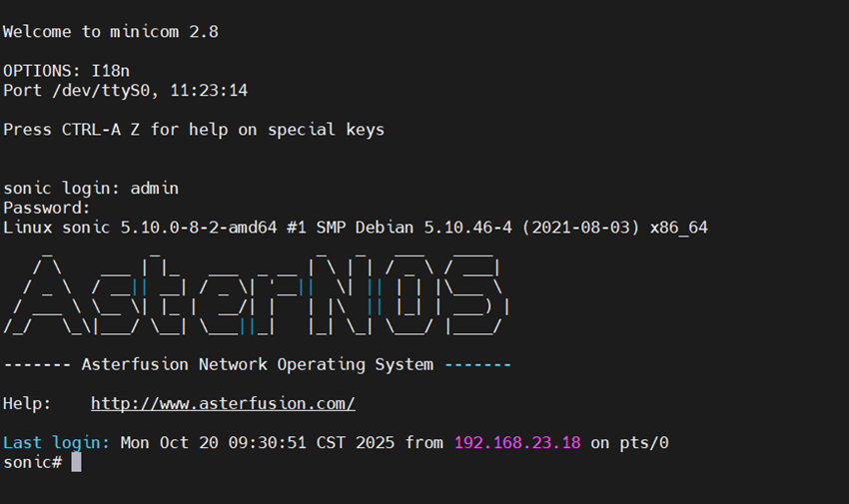Click the 'Password:' prompt line
Image resolution: width=849 pixels, height=504 pixels.
click(x=47, y=209)
